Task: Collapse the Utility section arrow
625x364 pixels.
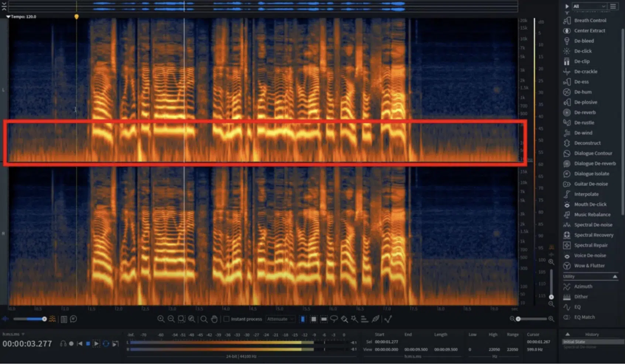Action: click(615, 277)
